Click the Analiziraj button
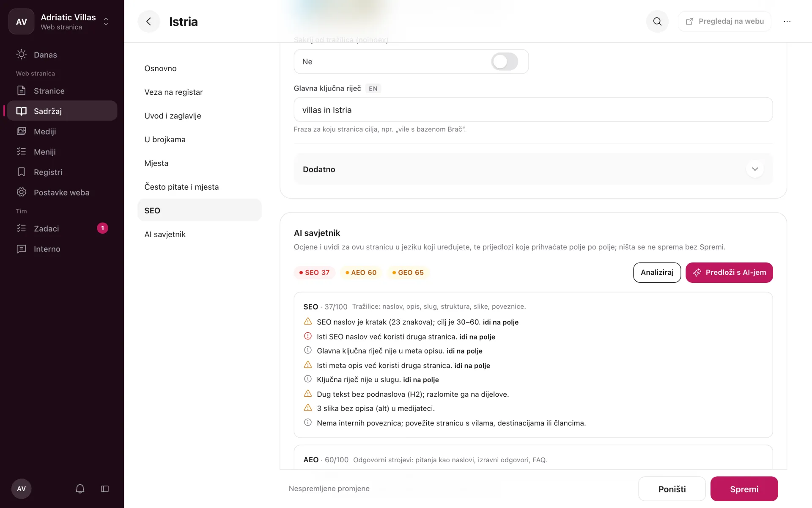 click(657, 273)
